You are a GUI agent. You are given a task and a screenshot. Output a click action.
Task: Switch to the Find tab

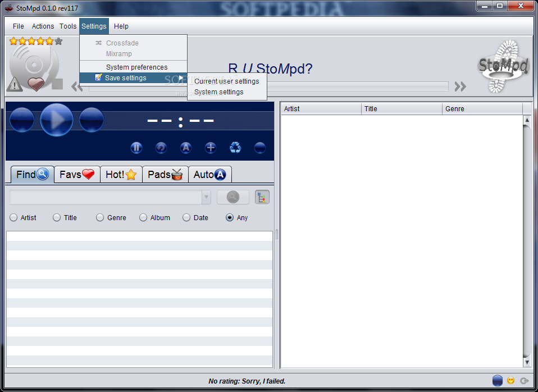pos(32,174)
